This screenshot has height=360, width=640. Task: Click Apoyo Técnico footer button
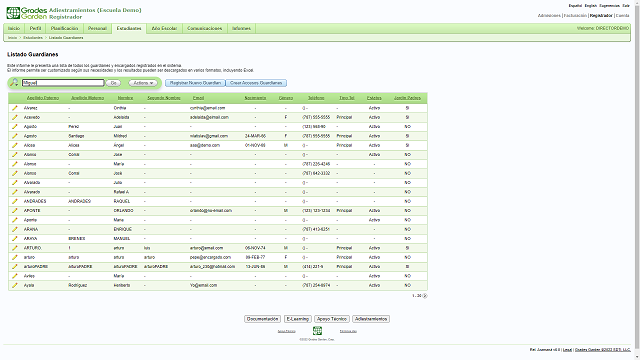click(331, 319)
